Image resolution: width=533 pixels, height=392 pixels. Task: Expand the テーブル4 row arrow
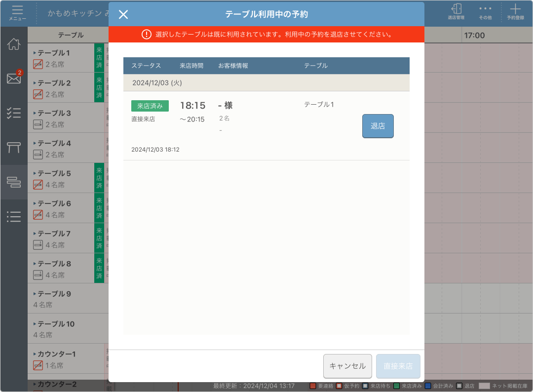(x=35, y=143)
